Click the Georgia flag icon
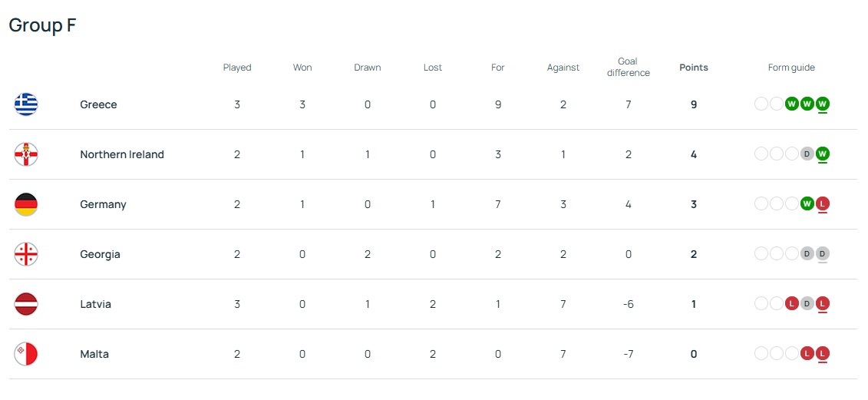This screenshot has width=868, height=400. (x=26, y=254)
